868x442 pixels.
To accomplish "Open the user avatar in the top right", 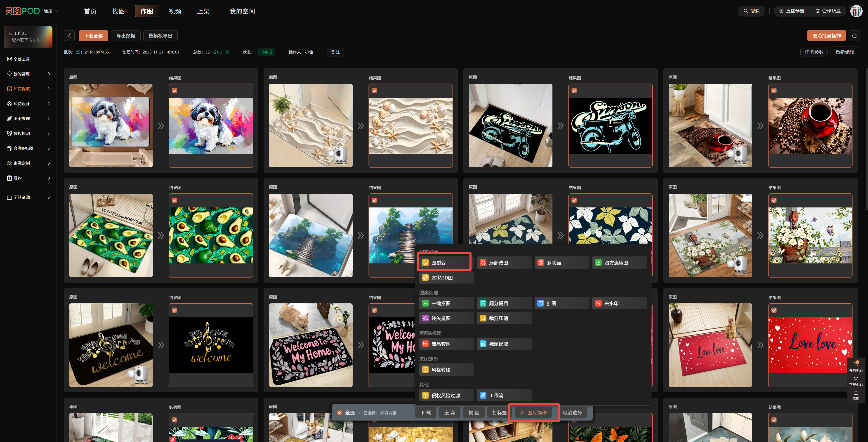I will click(856, 11).
